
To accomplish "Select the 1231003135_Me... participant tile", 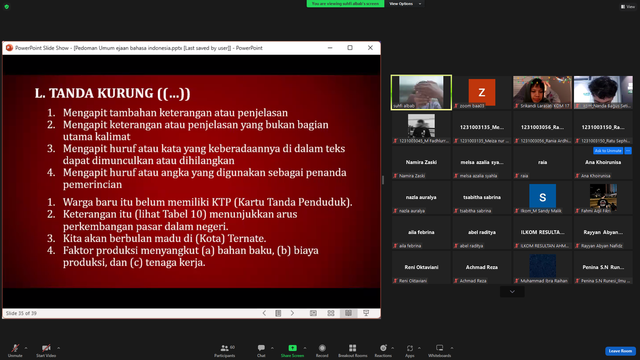I will 482,127.
